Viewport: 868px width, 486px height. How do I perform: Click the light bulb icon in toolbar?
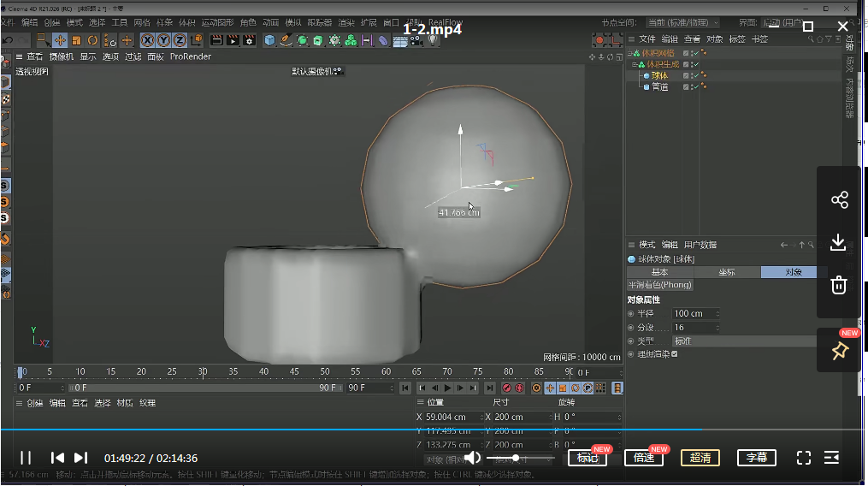click(x=433, y=40)
